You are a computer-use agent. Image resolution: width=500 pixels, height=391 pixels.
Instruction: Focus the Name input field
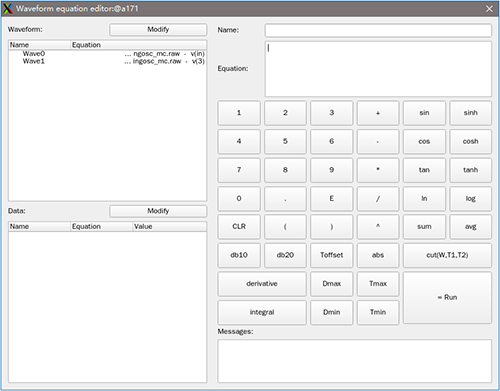[378, 30]
